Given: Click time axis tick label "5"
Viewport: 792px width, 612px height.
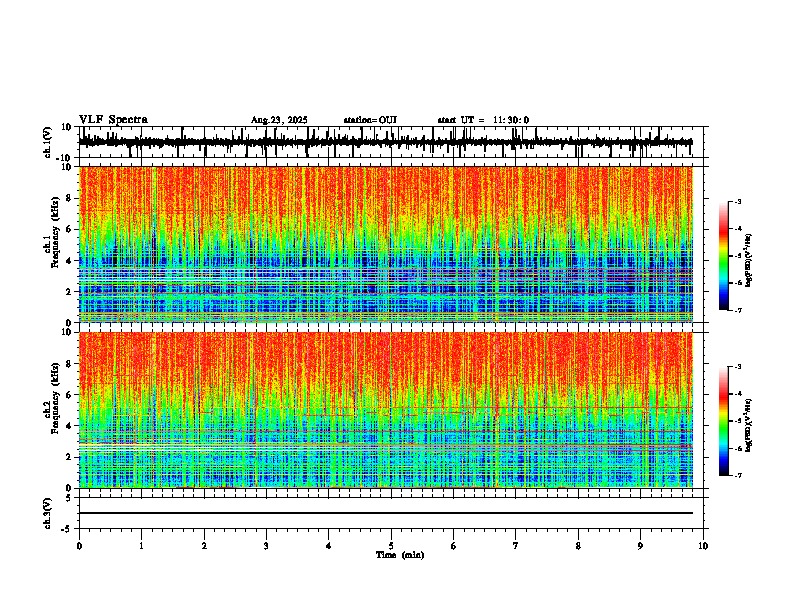Looking at the screenshot, I should (x=391, y=546).
